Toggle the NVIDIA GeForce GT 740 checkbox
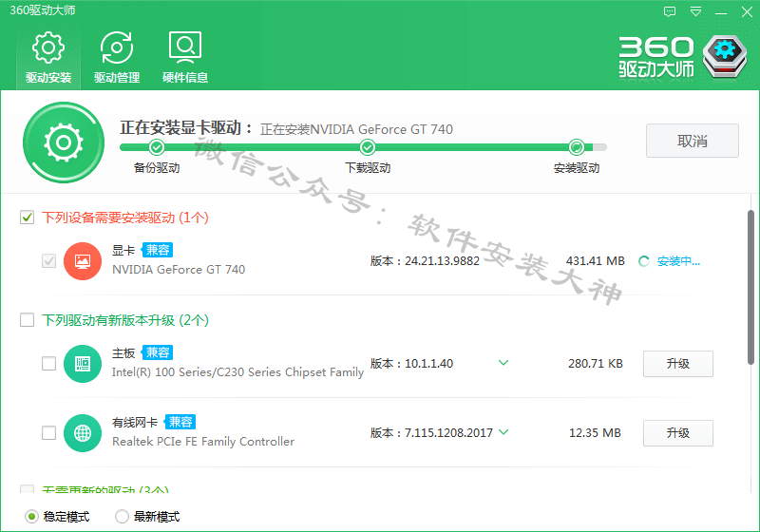Screen dimensions: 760x532 49,261
